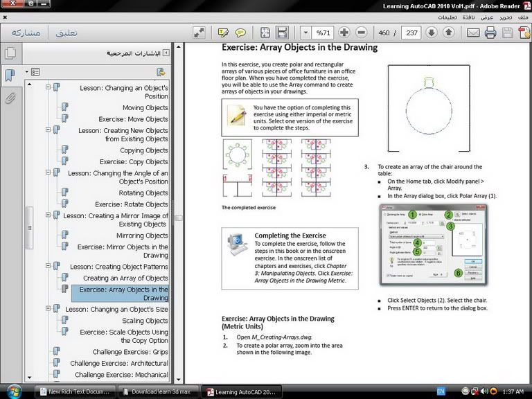Collapse Lesson: Changing an Object's Position
This screenshot has height=399, width=532.
coord(48,87)
